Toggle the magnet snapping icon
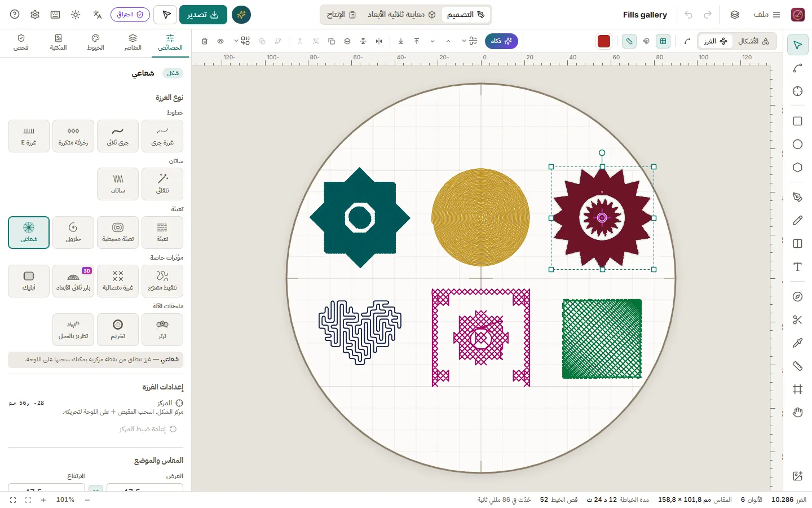812x508 pixels. click(x=646, y=41)
